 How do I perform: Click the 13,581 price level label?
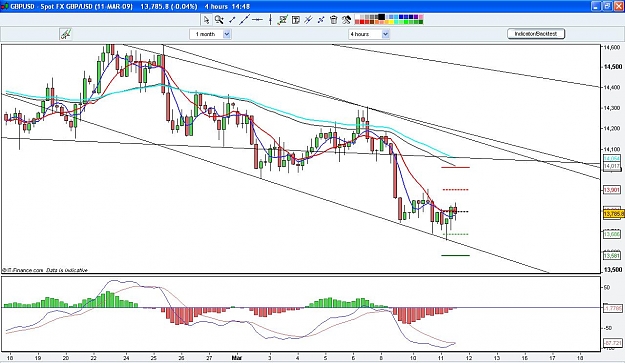[612, 255]
